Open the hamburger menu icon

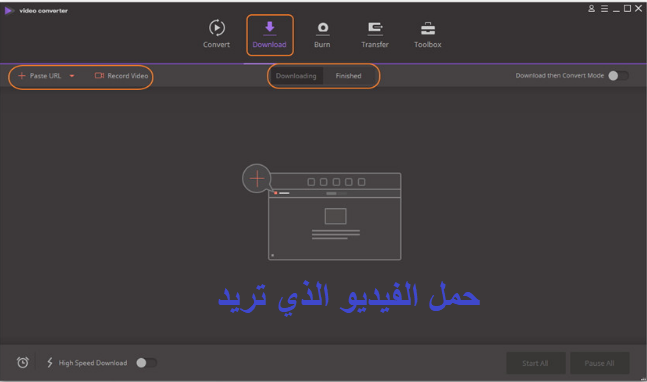604,9
